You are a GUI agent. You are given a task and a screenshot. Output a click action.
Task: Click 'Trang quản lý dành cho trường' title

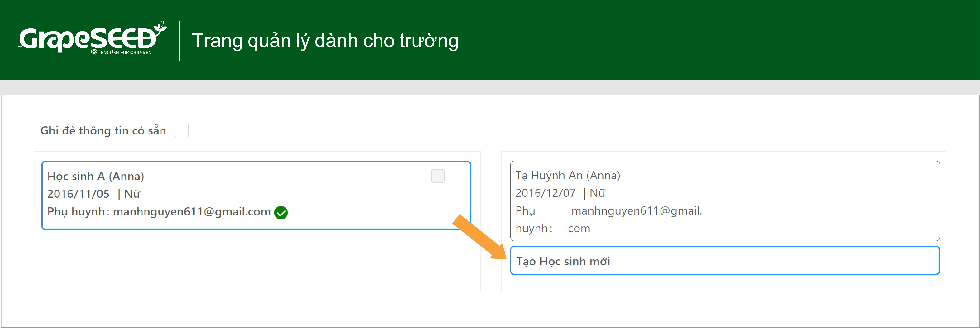pos(325,41)
